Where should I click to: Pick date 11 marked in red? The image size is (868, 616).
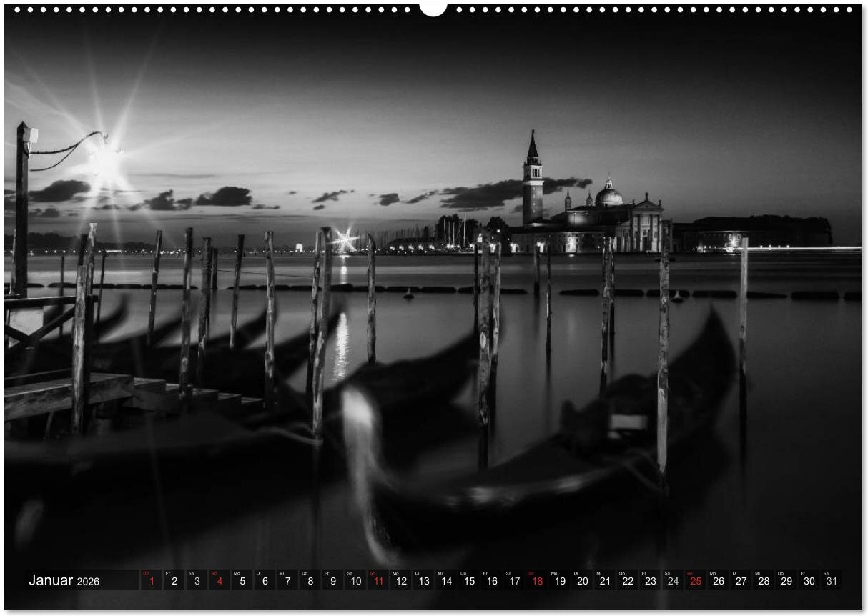point(378,581)
